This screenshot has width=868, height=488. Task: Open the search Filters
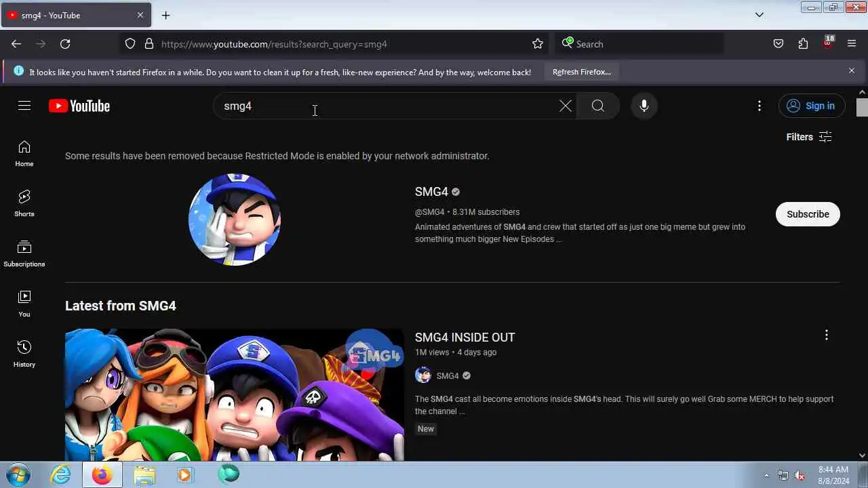click(809, 137)
